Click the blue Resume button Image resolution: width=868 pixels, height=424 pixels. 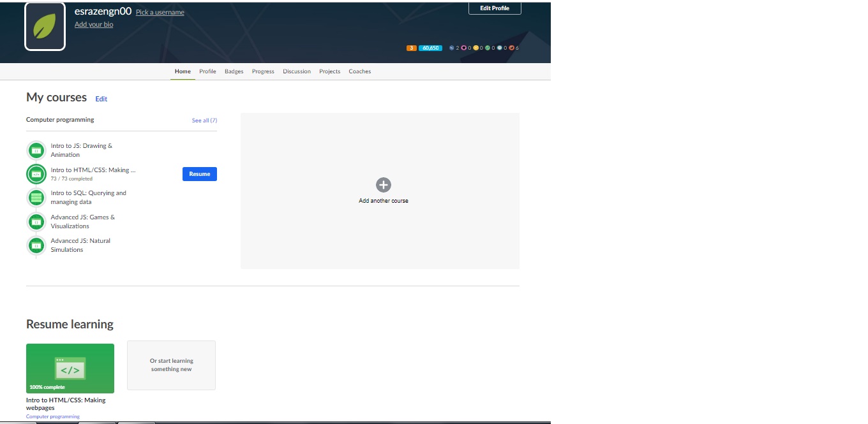coord(200,174)
